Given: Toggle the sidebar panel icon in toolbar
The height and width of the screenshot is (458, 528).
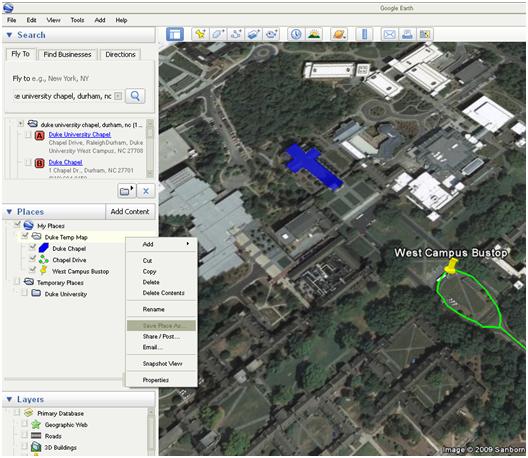Looking at the screenshot, I should click(175, 34).
